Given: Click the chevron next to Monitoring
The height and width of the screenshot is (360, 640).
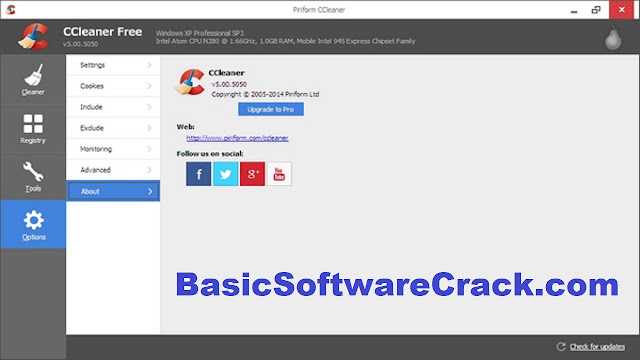Looking at the screenshot, I should (149, 149).
